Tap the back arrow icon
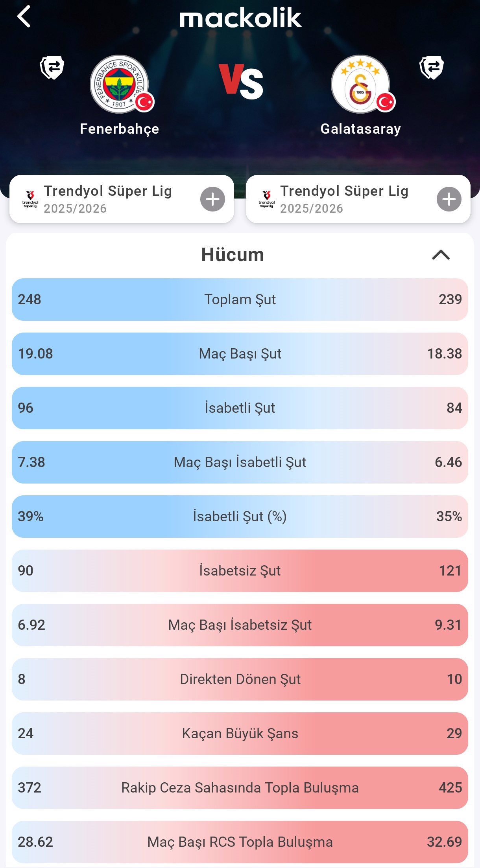480x868 pixels. 24,17
